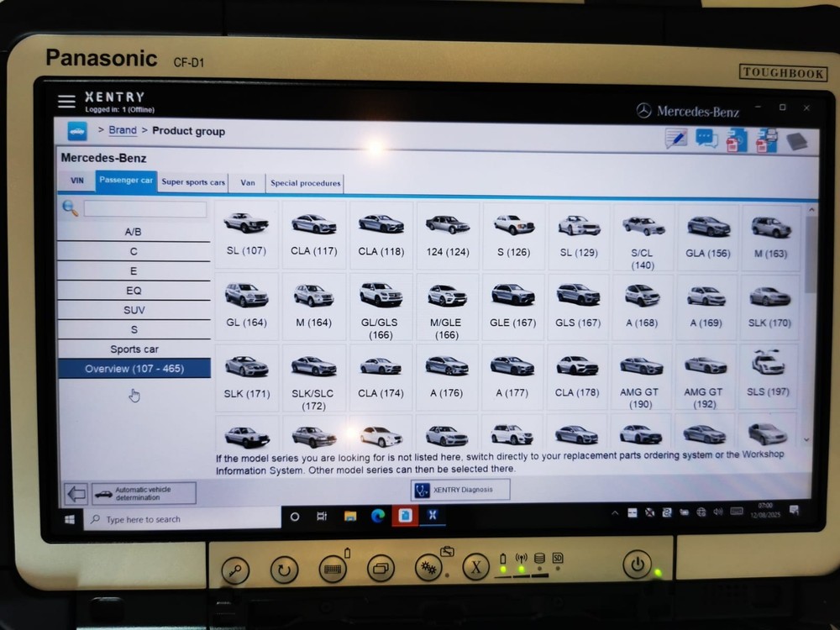Launch Microsoft Edge from taskbar
Image resolution: width=840 pixels, height=630 pixels.
(378, 516)
